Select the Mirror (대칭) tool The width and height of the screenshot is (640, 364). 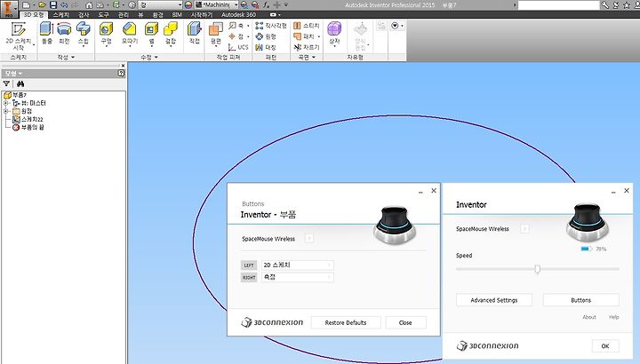point(266,47)
